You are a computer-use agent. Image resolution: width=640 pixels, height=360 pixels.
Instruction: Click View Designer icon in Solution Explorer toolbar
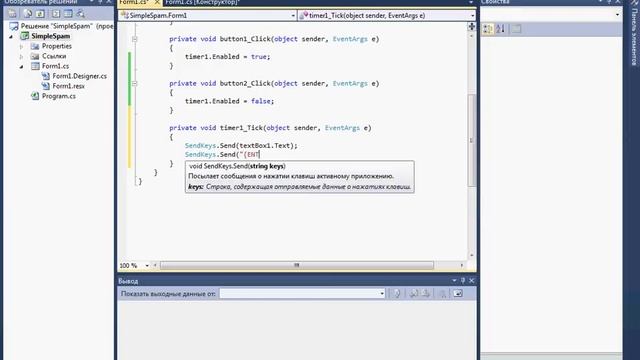[x=68, y=14]
